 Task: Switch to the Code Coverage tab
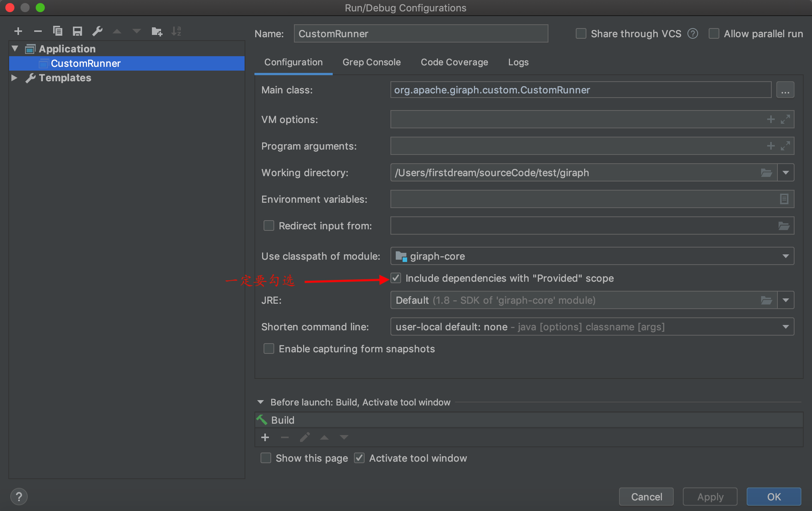pyautogui.click(x=454, y=62)
